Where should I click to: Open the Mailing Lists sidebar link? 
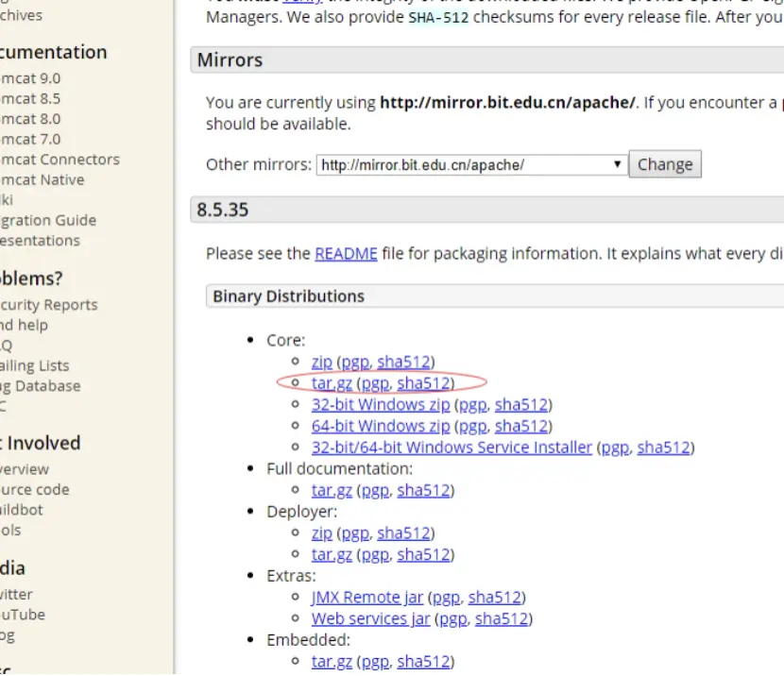[35, 365]
